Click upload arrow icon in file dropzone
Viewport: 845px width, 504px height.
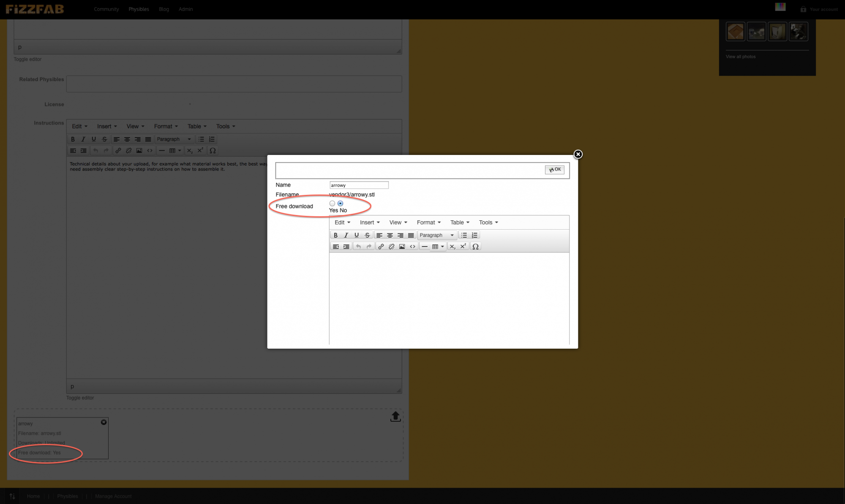point(395,417)
